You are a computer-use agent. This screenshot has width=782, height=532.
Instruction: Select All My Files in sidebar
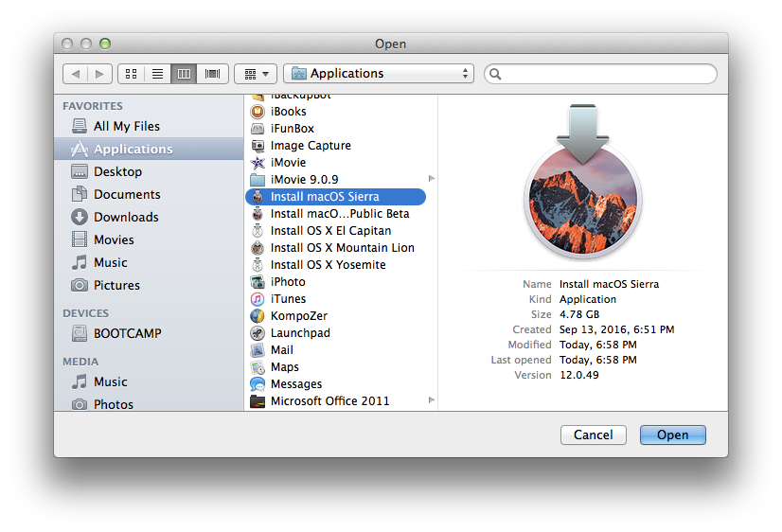[x=149, y=126]
